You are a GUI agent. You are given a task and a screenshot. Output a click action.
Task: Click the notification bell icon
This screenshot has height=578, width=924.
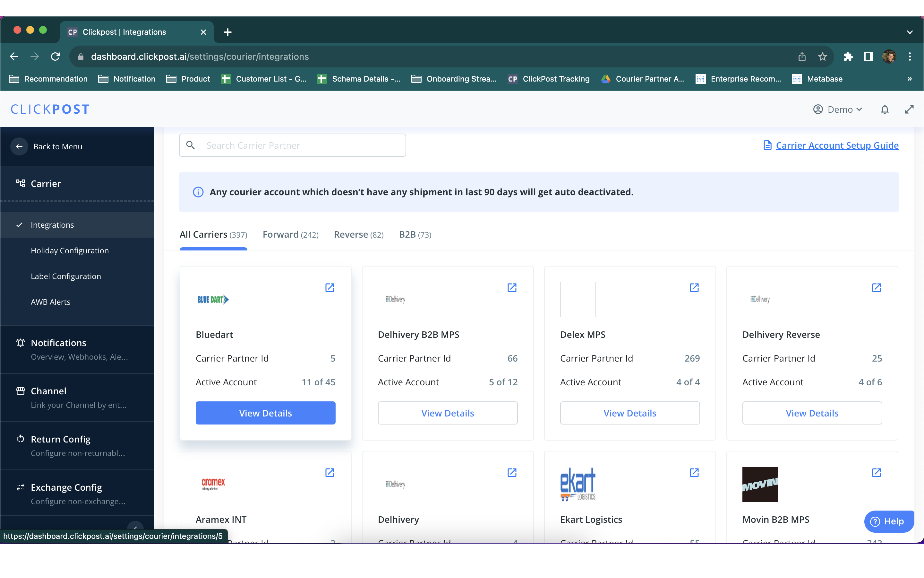pos(885,109)
